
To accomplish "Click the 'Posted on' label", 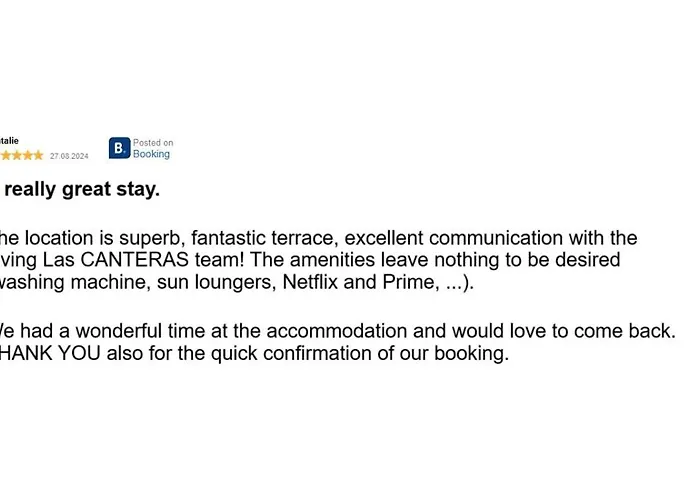I will tap(153, 143).
